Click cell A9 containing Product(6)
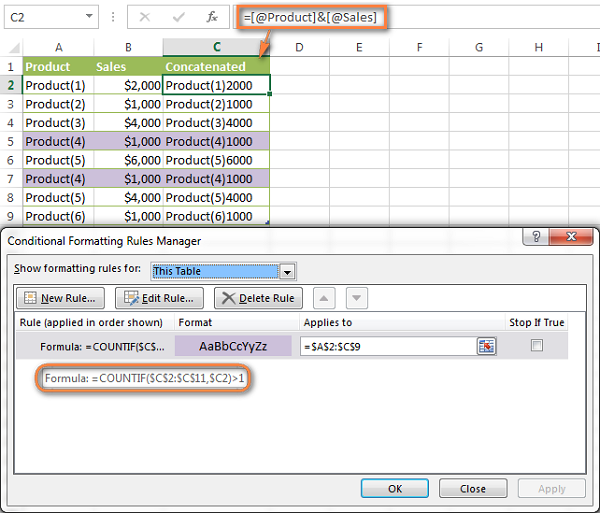600x513 pixels. 59,216
